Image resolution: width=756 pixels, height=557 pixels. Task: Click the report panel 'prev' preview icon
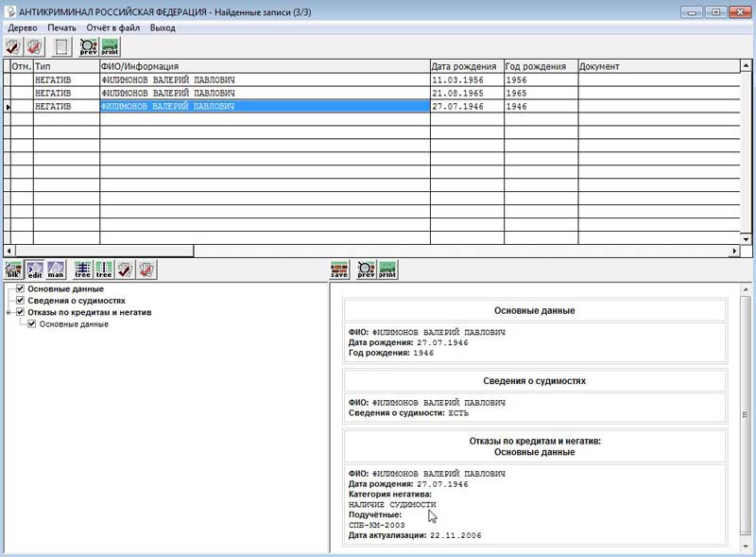pos(366,270)
